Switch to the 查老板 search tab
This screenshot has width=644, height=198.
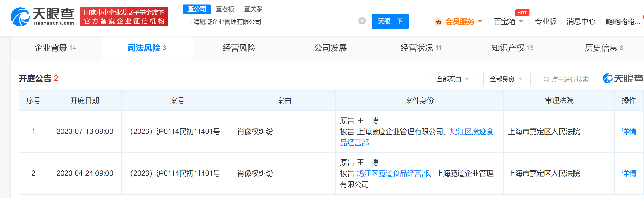(225, 9)
